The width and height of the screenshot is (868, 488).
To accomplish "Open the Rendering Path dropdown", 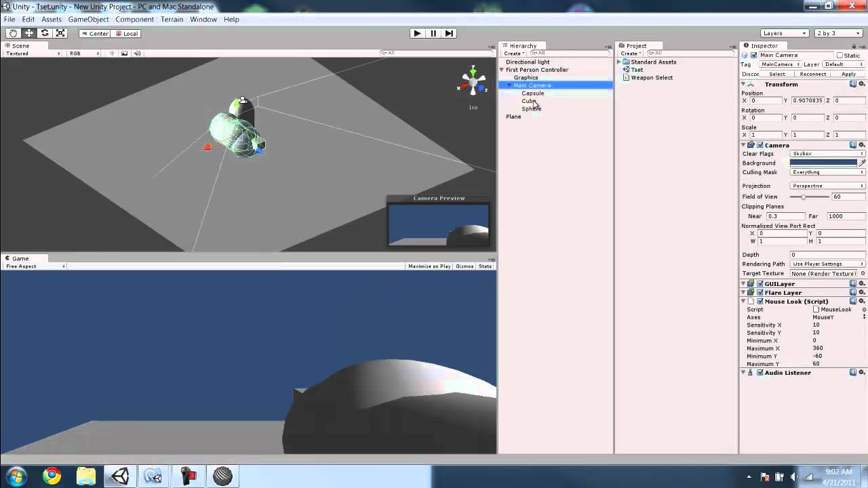I will [x=828, y=264].
